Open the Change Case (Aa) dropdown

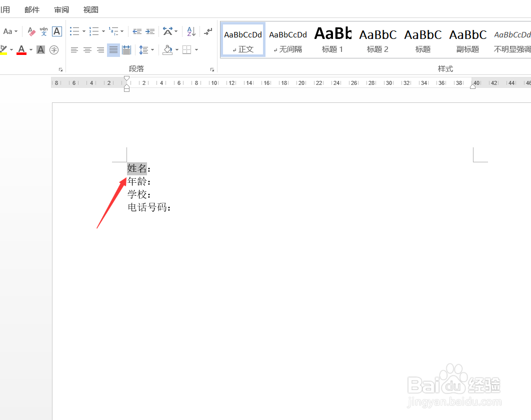[10, 31]
